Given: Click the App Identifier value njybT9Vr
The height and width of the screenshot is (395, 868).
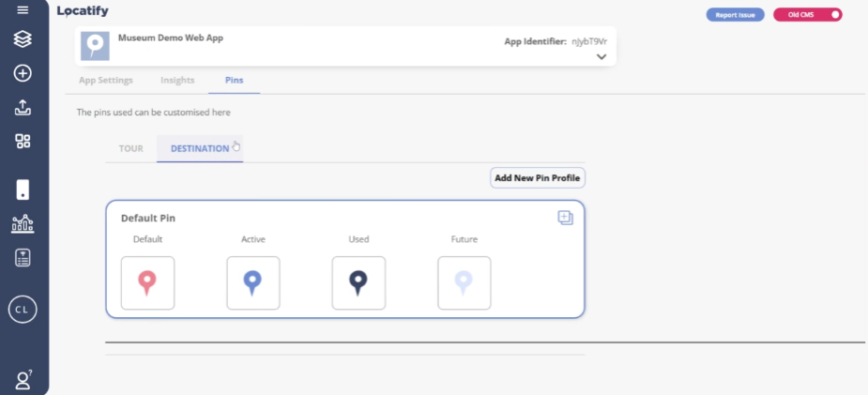Looking at the screenshot, I should point(589,41).
